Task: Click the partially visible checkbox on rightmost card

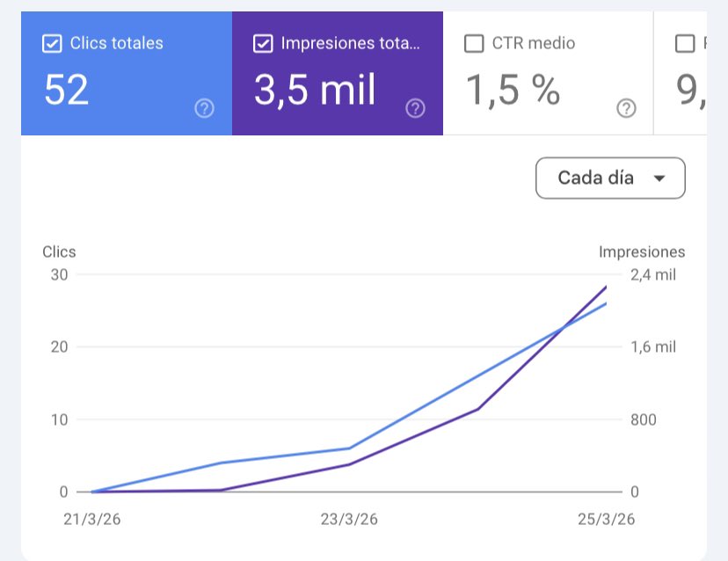Action: coord(685,42)
